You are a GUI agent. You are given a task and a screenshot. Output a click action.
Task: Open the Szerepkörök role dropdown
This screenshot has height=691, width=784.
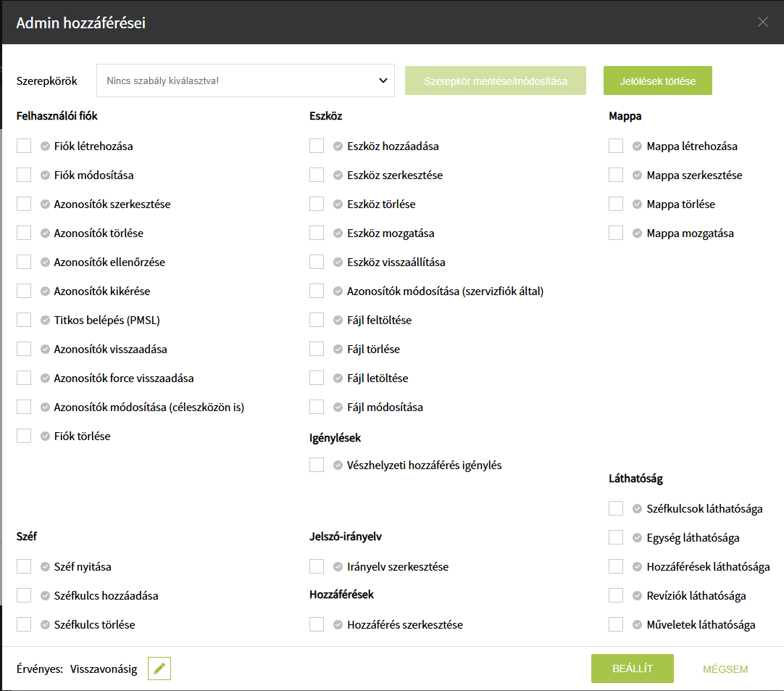pos(246,80)
